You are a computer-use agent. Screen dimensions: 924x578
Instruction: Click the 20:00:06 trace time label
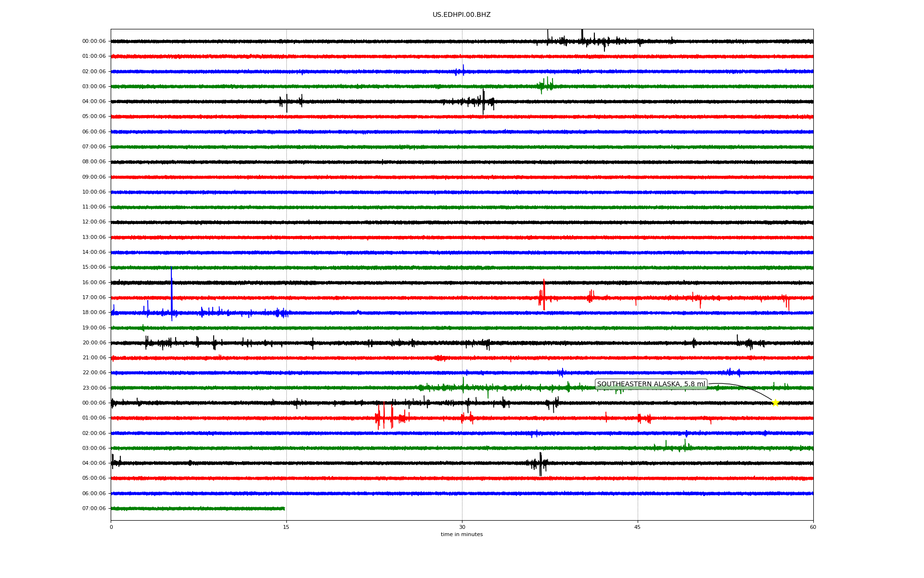(94, 343)
